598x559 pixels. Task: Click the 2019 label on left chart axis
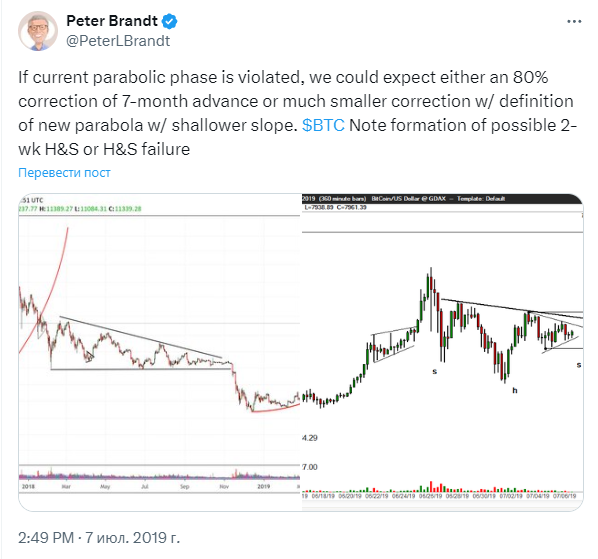[x=264, y=486]
